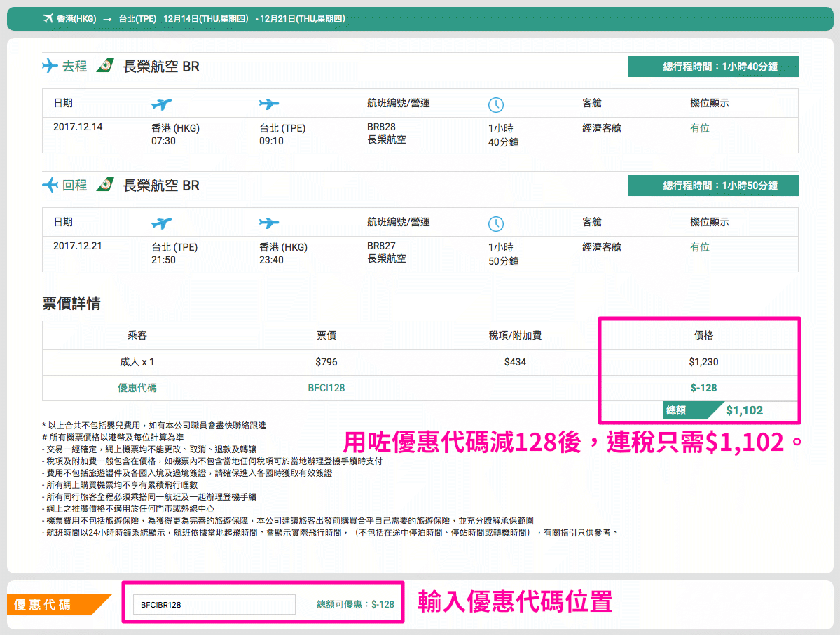
Task: Click the 成人 x 1 passenger cell
Action: coord(137,362)
